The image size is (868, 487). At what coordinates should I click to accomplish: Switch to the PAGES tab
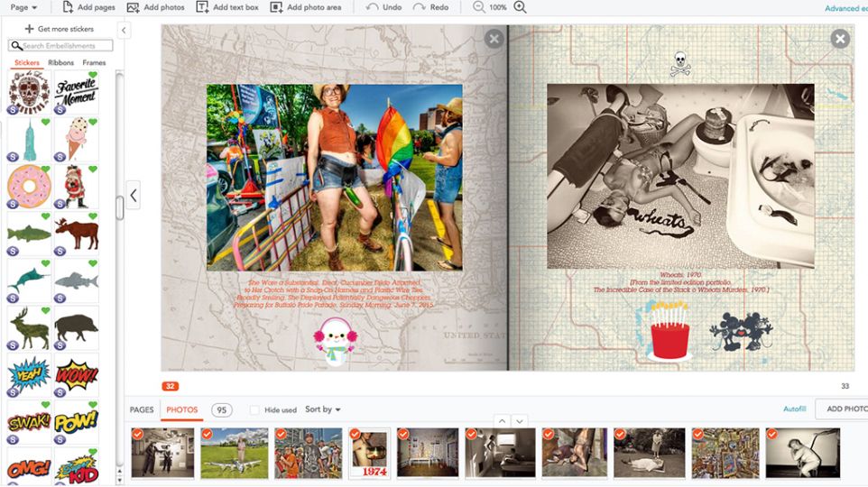pos(142,409)
